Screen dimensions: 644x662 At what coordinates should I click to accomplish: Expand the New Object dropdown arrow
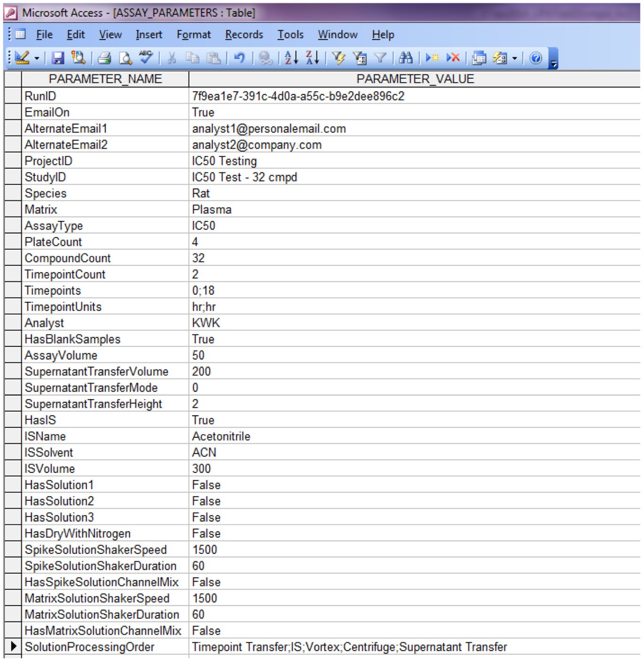(515, 59)
